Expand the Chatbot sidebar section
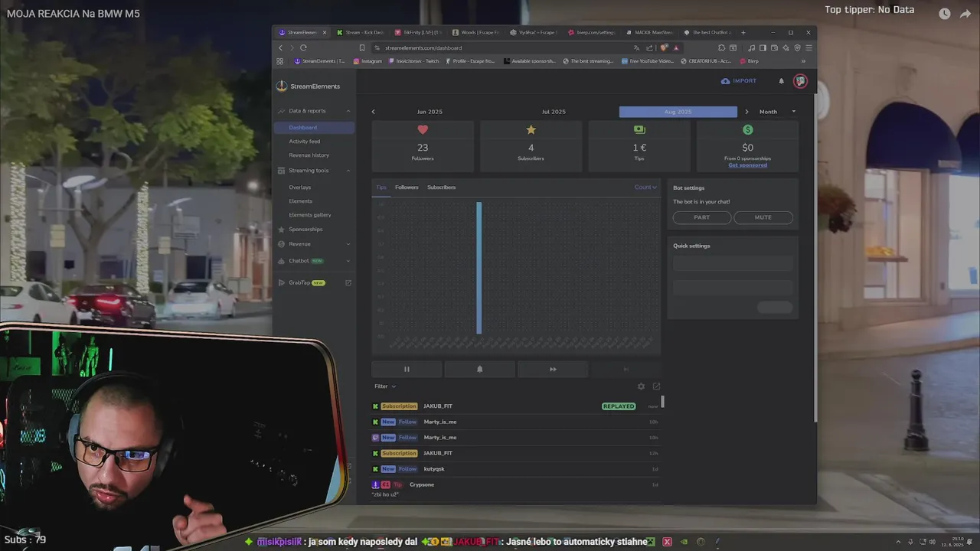The height and width of the screenshot is (551, 980). coord(315,261)
